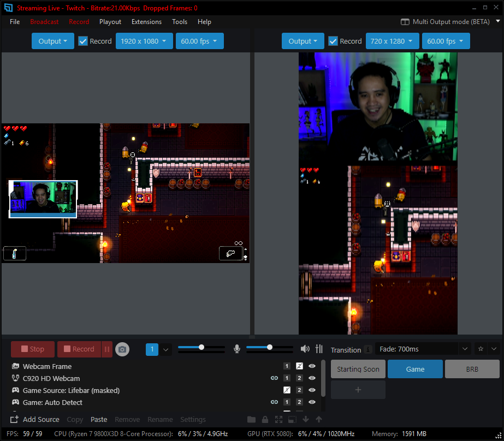Click the lock source icon
The width and height of the screenshot is (504, 441).
(265, 420)
